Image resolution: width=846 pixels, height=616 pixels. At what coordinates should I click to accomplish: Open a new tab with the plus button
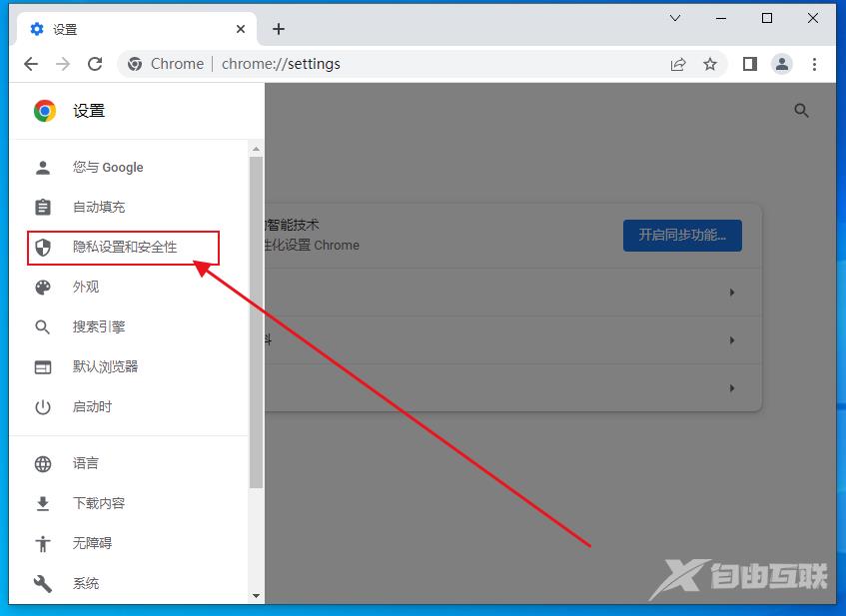point(279,29)
